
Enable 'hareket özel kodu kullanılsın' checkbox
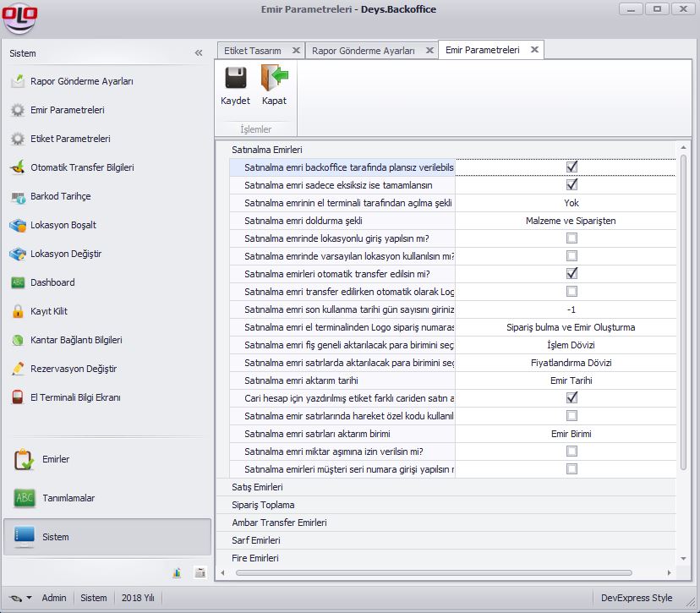click(571, 416)
